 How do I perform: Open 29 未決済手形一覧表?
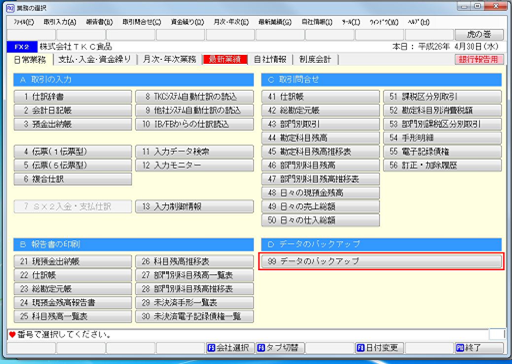194,302
